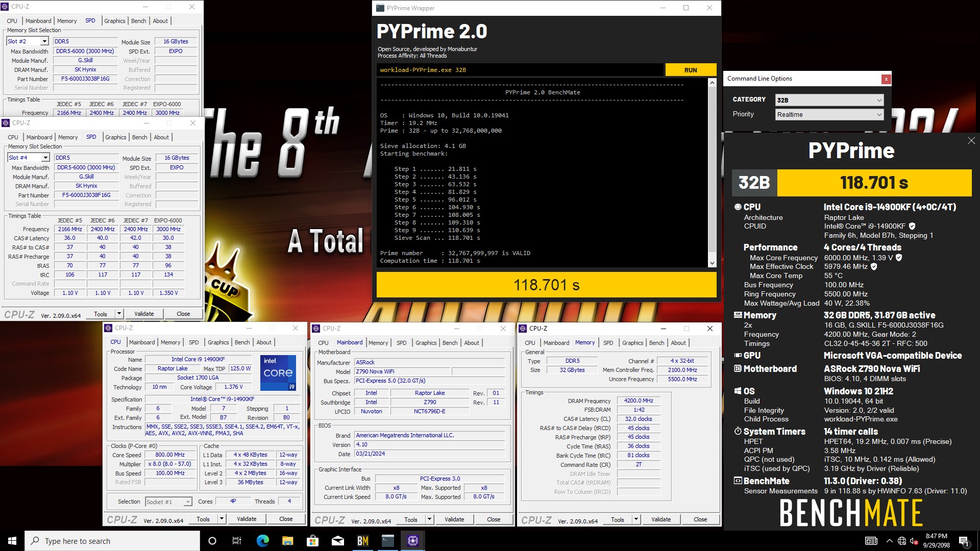Select BIOS Version 4.10 field
This screenshot has width=980, height=551.
coord(430,444)
